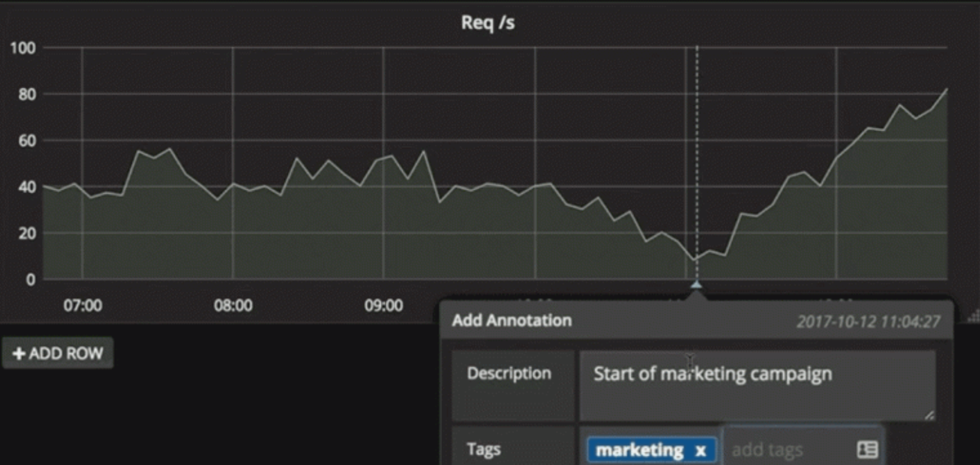Grab the Description textarea resize handle
This screenshot has width=980, height=465.
(x=929, y=415)
